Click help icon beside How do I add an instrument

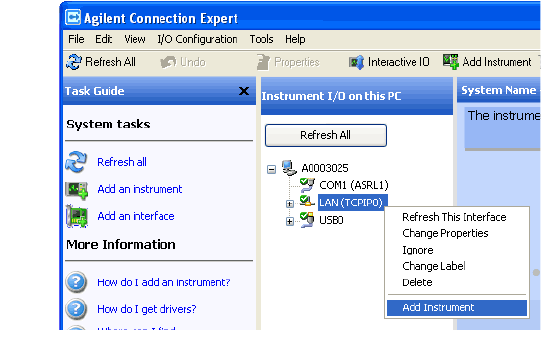click(76, 282)
